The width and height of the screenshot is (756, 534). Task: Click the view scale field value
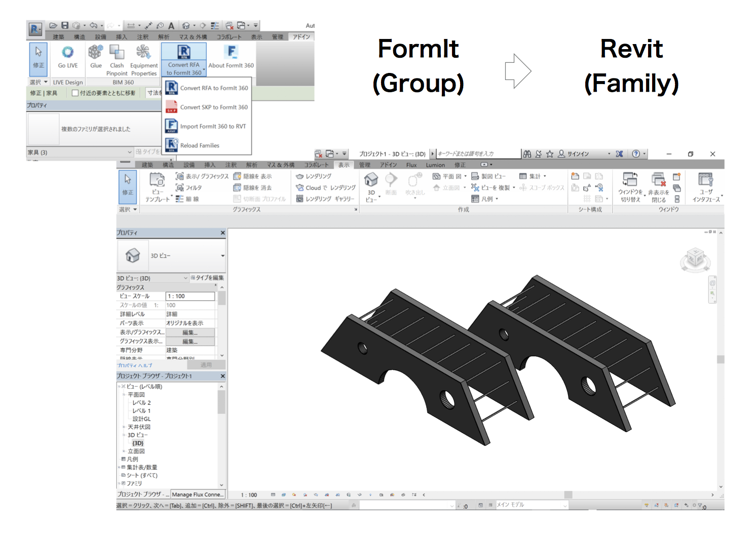coord(190,296)
